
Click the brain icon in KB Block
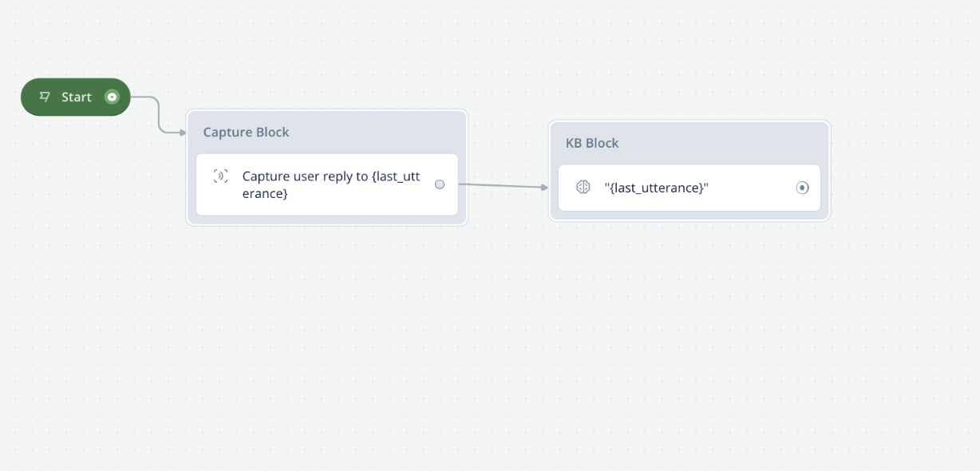pos(583,188)
